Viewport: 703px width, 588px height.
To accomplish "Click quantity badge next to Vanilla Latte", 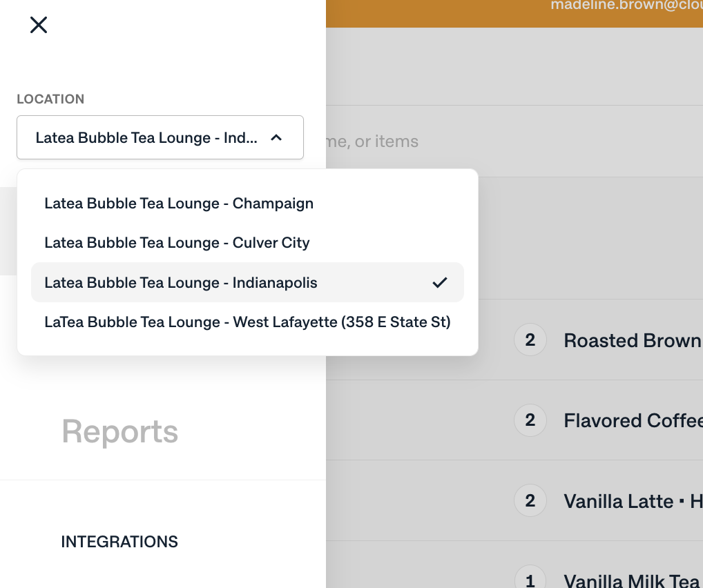I will coord(530,500).
